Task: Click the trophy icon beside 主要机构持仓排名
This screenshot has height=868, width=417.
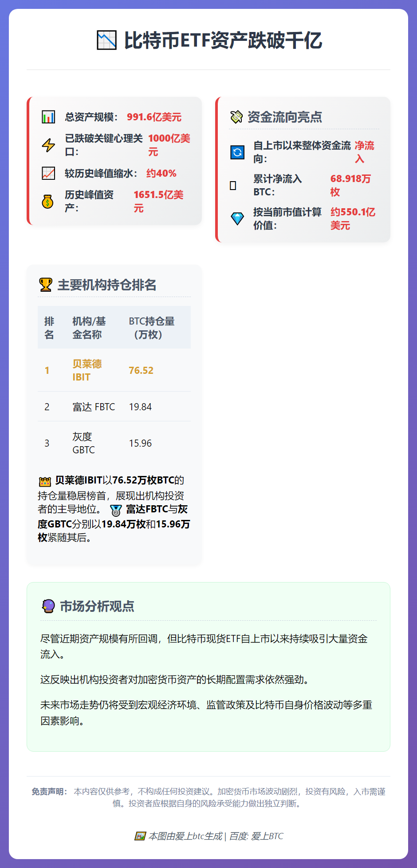Action: tap(46, 285)
